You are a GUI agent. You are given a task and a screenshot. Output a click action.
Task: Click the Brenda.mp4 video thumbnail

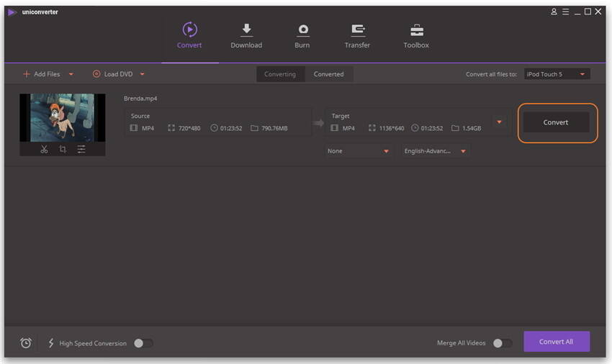click(63, 117)
